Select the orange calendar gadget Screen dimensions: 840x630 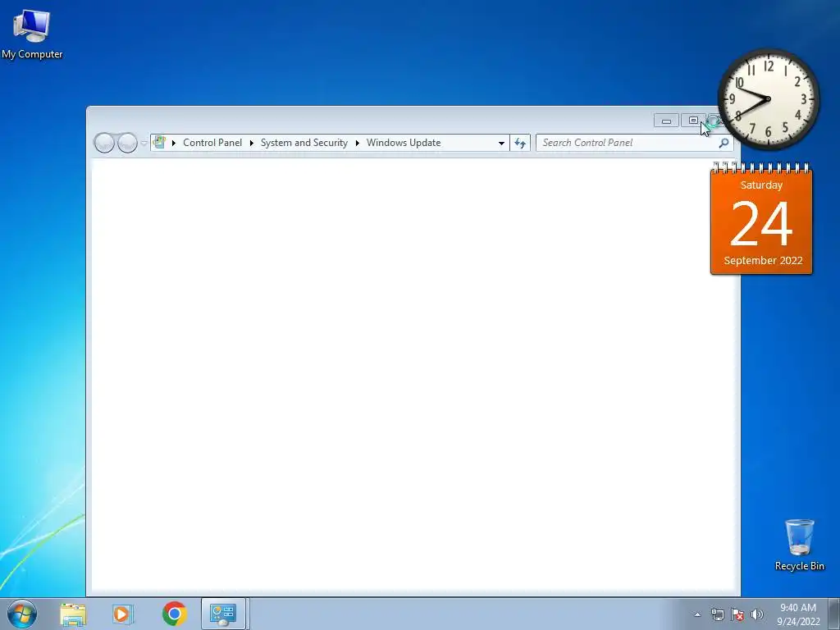(761, 219)
